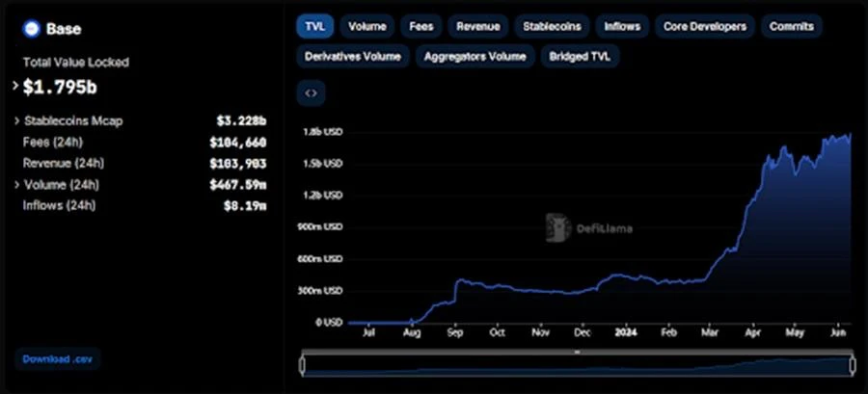
Task: Toggle the Derivatives Volume option
Action: pyautogui.click(x=353, y=57)
